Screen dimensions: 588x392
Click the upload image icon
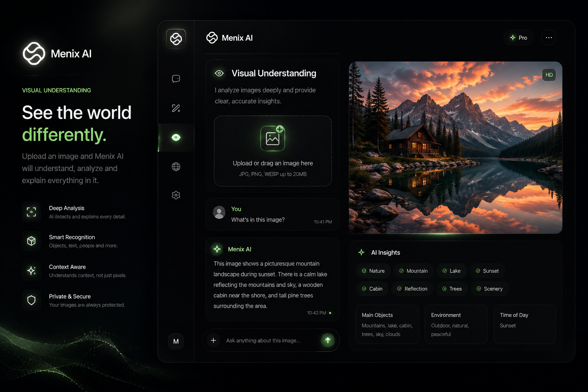pos(273,138)
